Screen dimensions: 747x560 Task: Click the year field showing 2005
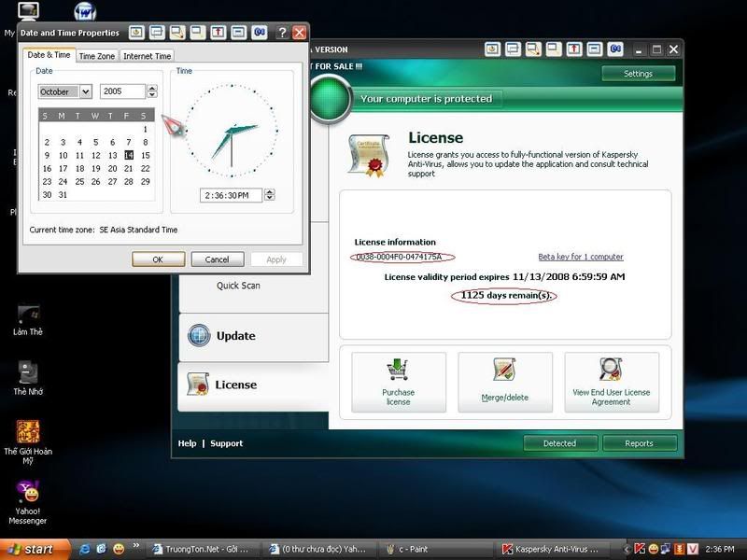(x=123, y=91)
